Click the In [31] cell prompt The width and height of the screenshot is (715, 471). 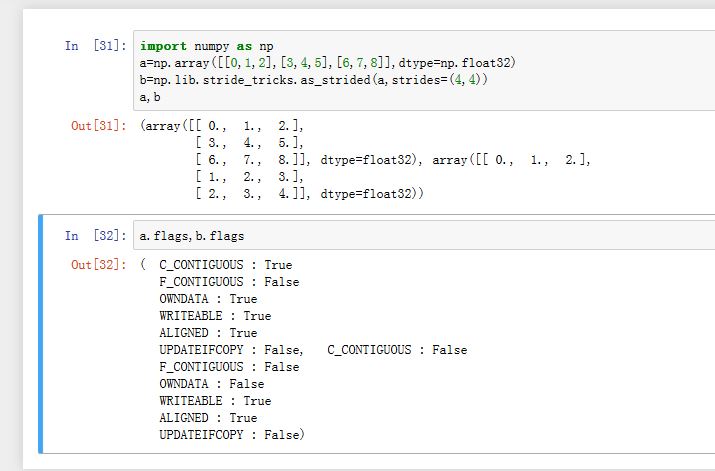[95, 46]
